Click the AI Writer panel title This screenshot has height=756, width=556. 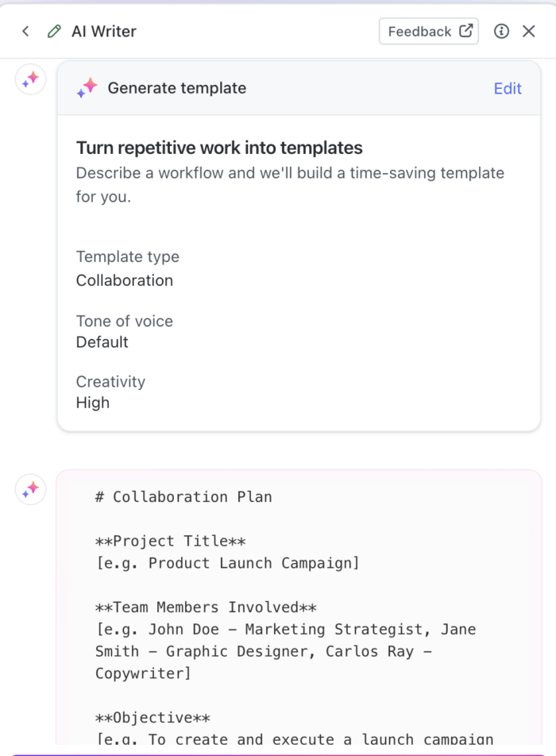(x=104, y=32)
